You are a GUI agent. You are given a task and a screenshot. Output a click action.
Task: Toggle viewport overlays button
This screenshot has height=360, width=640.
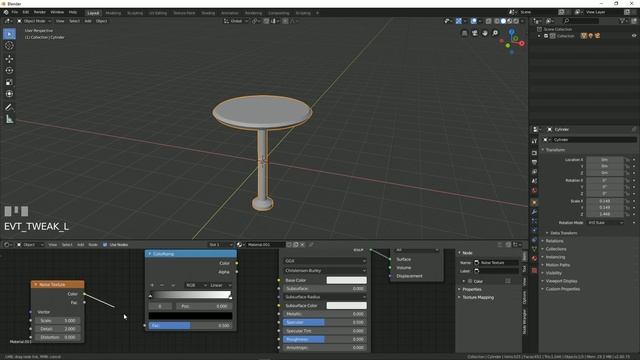point(473,21)
